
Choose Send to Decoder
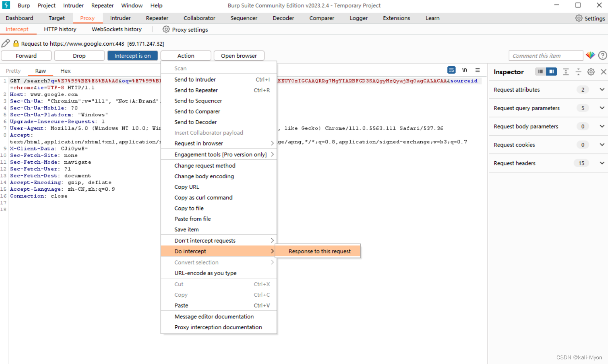(x=219, y=122)
